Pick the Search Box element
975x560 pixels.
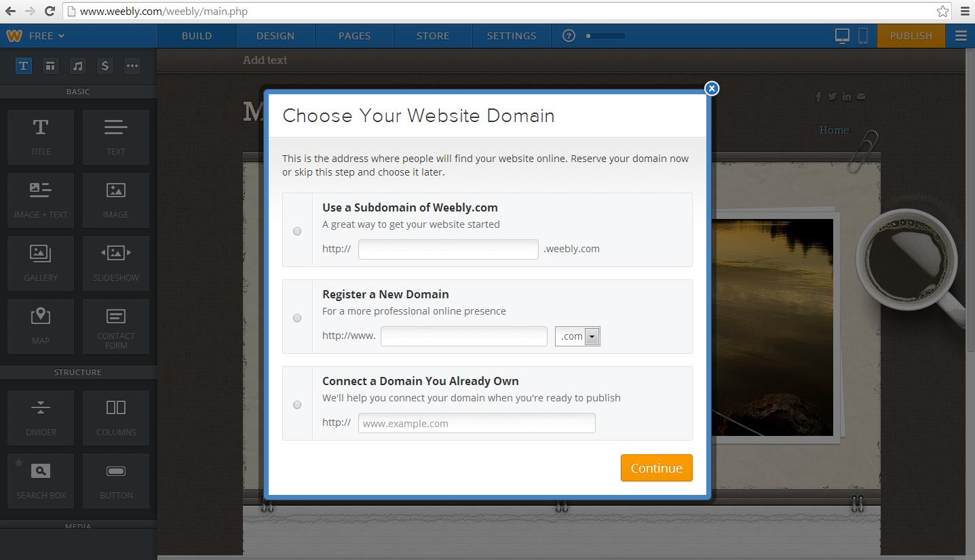click(x=41, y=481)
